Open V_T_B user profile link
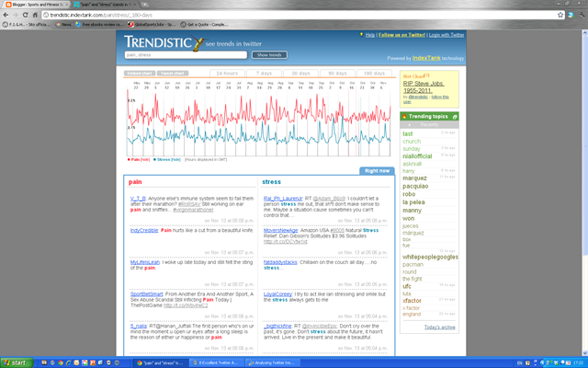The height and width of the screenshot is (368, 588). (x=138, y=199)
